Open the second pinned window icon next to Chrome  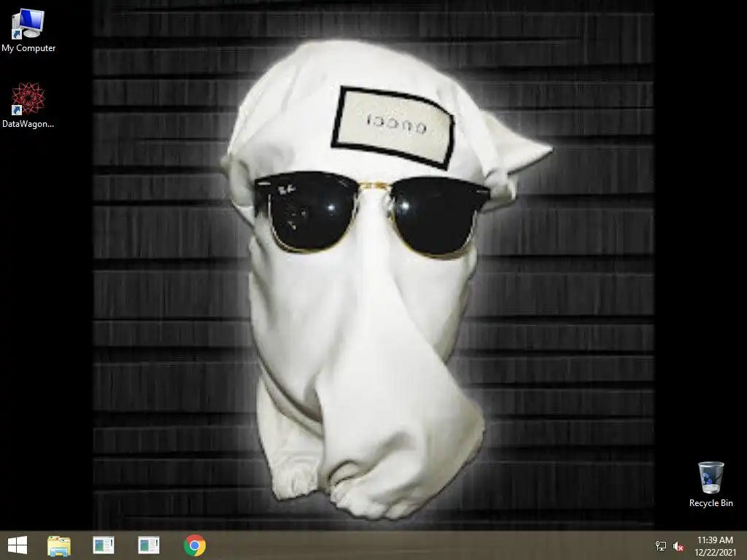pyautogui.click(x=149, y=545)
